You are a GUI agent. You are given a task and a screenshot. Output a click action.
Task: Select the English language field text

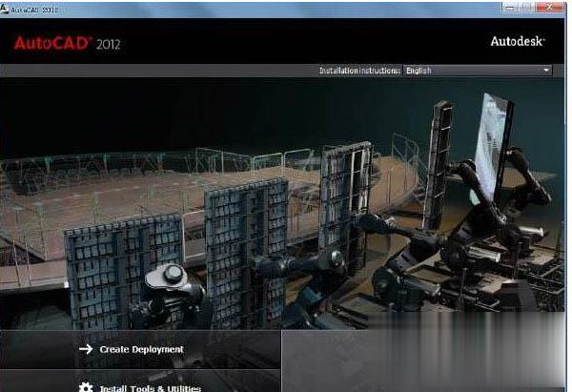pyautogui.click(x=419, y=70)
